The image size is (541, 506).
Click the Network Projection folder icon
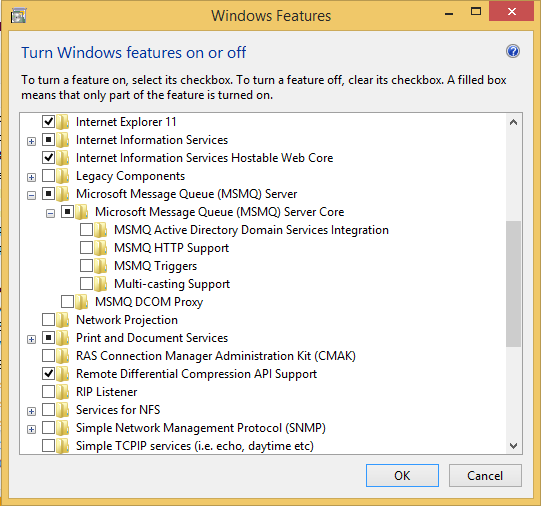63,320
